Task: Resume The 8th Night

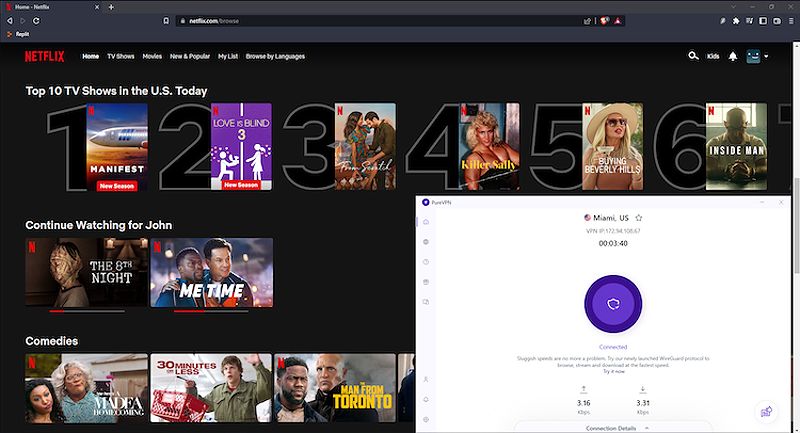Action: click(87, 272)
